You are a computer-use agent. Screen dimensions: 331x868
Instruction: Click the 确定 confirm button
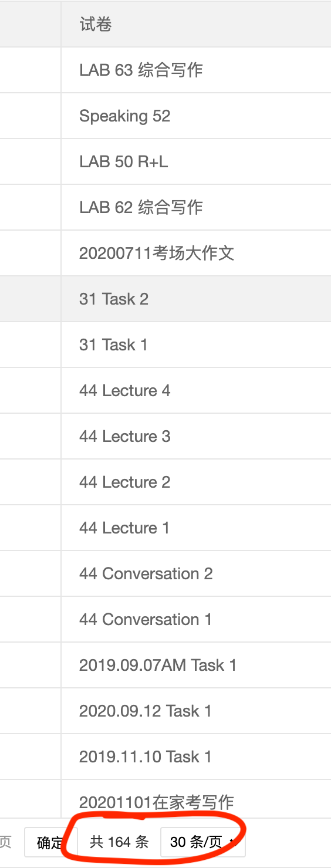50,843
